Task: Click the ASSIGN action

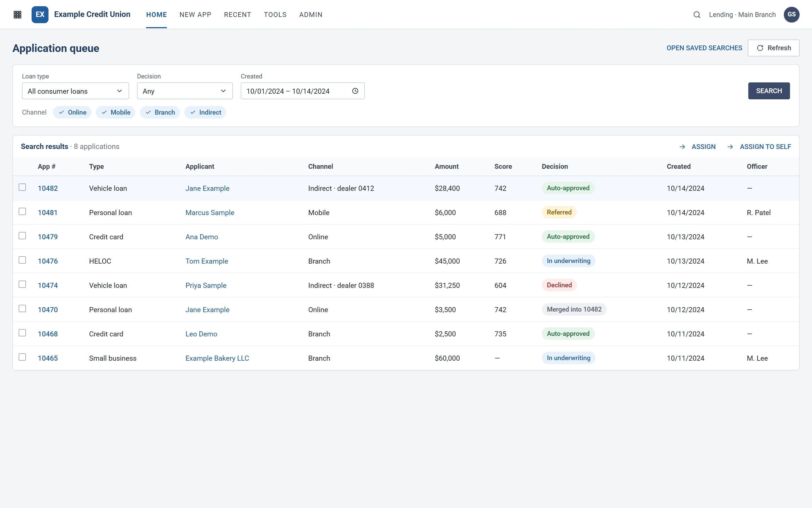Action: pos(704,147)
